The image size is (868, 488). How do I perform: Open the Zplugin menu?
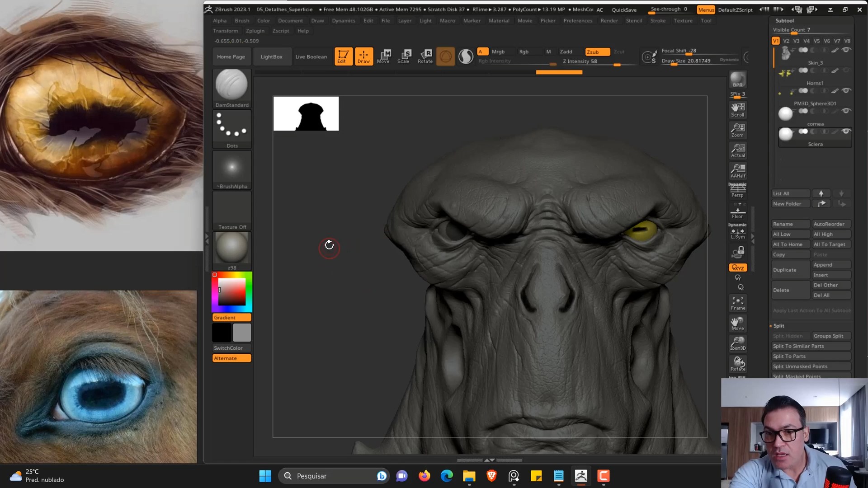click(x=255, y=31)
